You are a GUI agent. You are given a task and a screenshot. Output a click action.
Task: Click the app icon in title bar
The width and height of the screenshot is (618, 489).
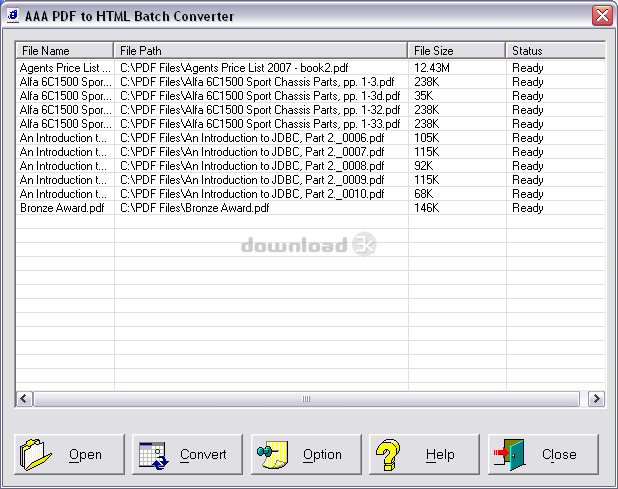[x=13, y=15]
